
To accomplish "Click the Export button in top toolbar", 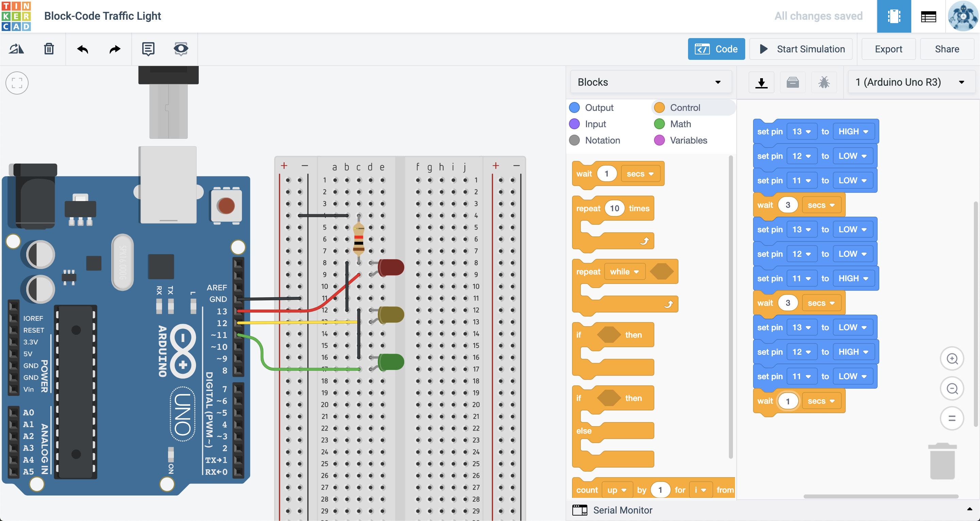I will point(888,49).
